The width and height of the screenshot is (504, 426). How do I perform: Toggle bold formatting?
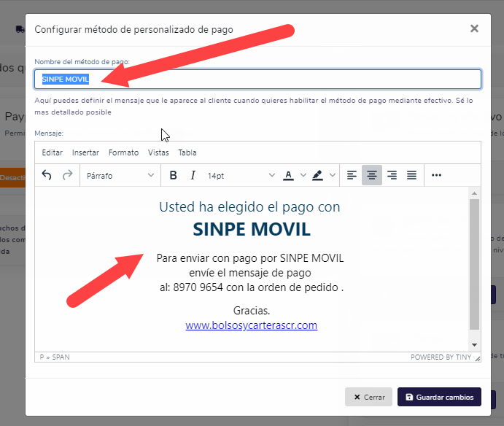(174, 175)
